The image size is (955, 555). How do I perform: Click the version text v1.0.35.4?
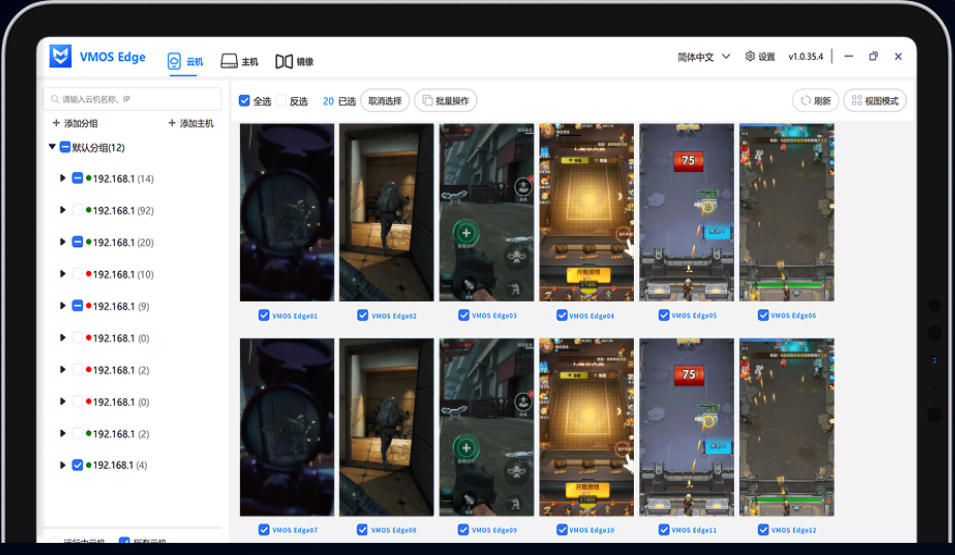point(805,57)
